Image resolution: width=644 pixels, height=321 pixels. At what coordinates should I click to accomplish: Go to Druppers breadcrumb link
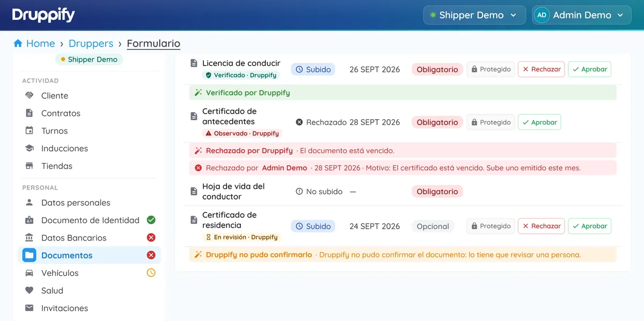(x=91, y=43)
